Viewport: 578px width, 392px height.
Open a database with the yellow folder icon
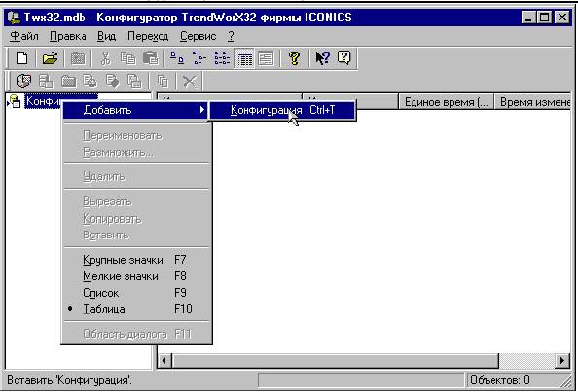click(50, 58)
